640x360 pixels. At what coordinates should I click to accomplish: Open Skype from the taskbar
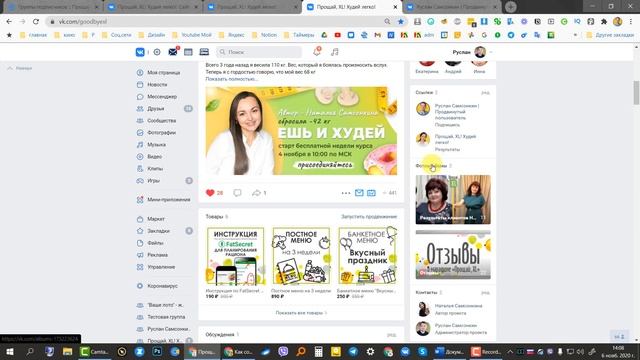coord(422,352)
